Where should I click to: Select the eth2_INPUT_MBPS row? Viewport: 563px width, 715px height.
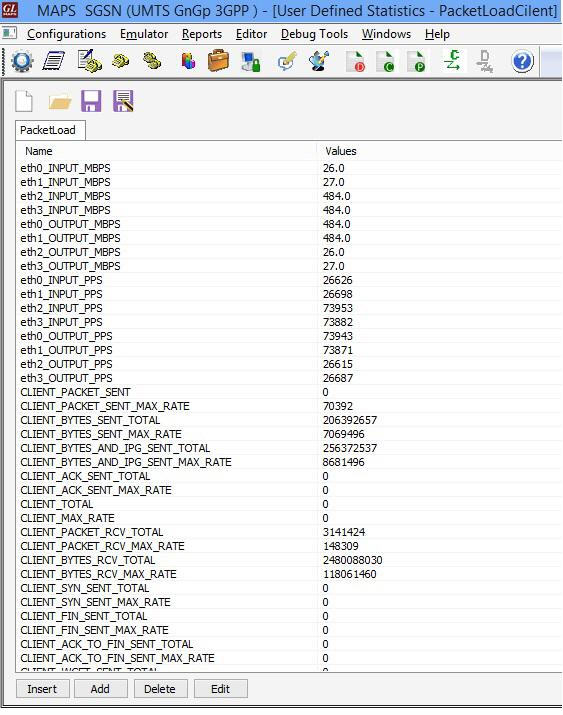tap(289, 196)
